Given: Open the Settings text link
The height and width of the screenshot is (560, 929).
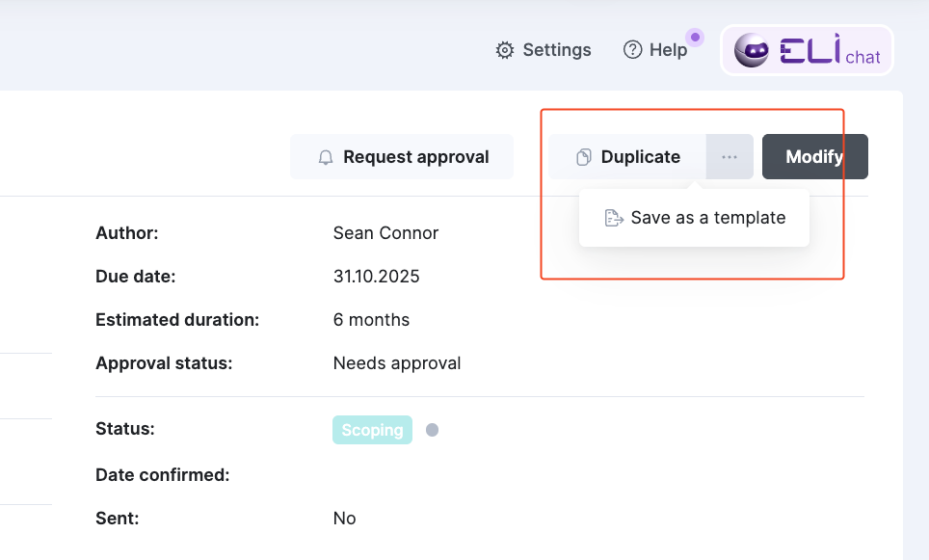Looking at the screenshot, I should 556,50.
